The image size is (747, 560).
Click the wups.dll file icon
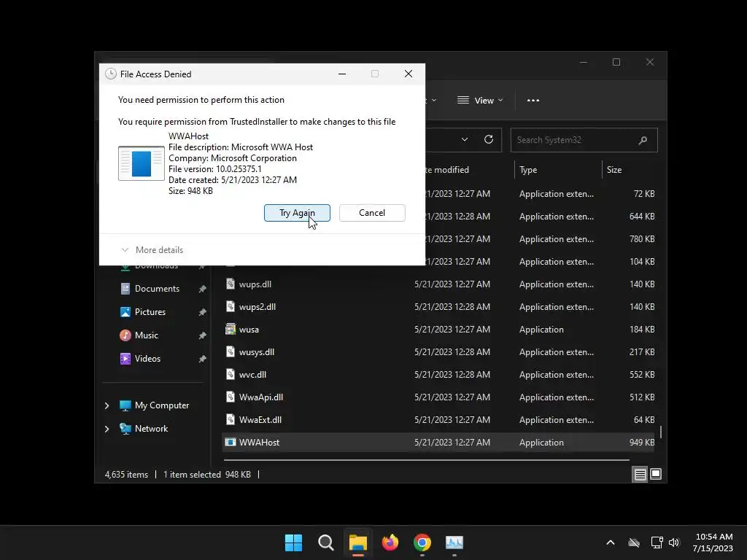pyautogui.click(x=231, y=284)
